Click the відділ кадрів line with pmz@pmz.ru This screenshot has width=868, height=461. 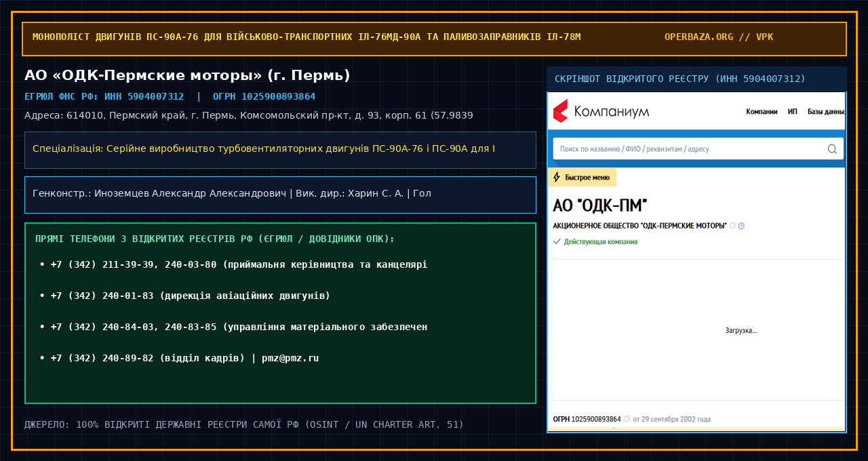[x=179, y=358]
